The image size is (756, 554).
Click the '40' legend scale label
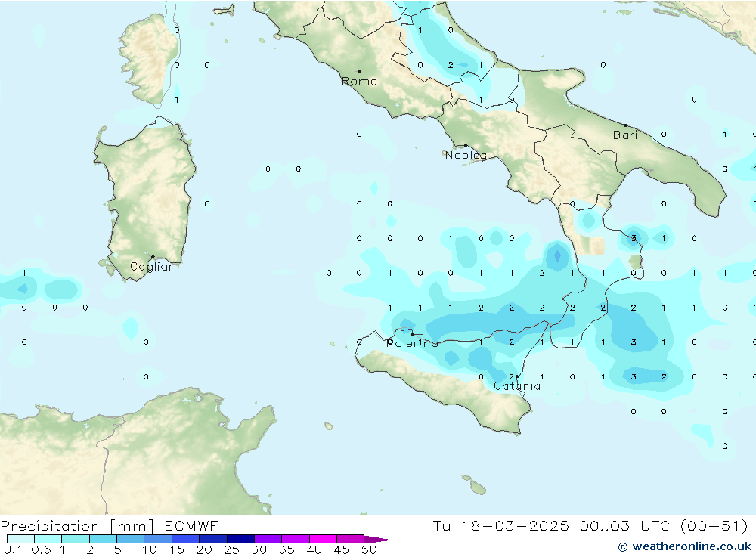click(x=314, y=549)
